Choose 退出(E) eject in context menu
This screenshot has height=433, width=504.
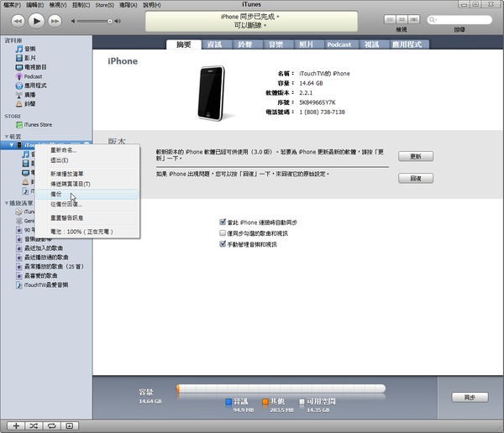[87, 160]
